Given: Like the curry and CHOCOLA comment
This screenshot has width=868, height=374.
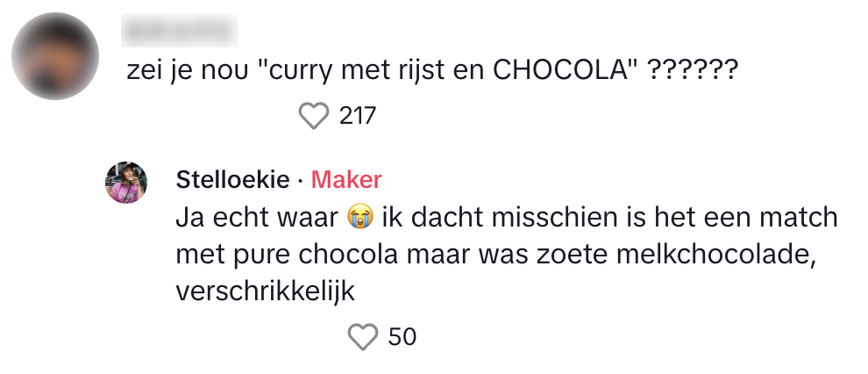Looking at the screenshot, I should pyautogui.click(x=313, y=115).
